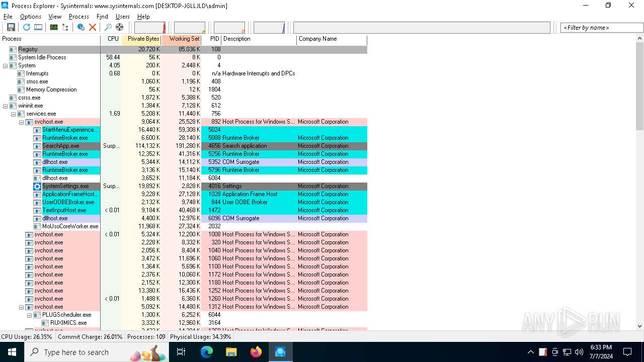Viewport: 644px width, 362px height.
Task: Open the Options menu
Action: [x=31, y=17]
